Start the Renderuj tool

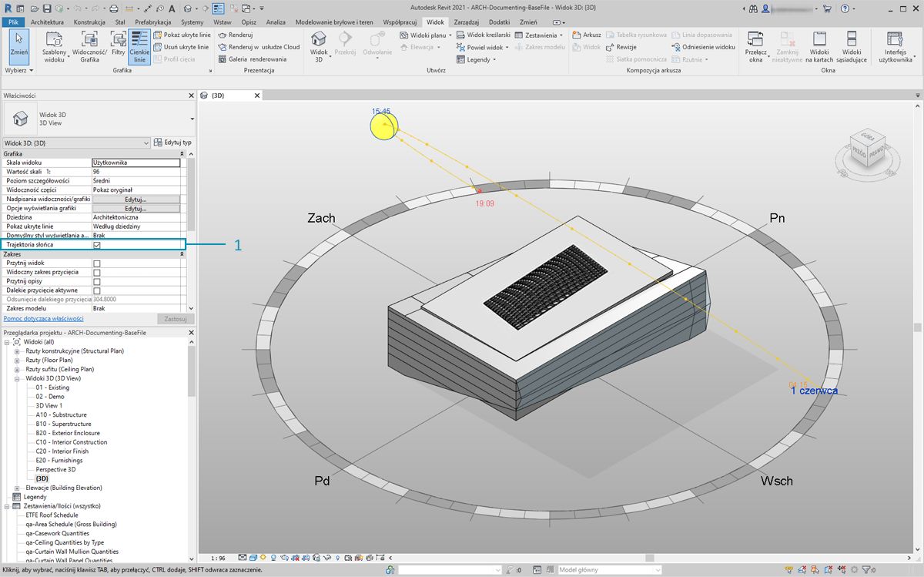coord(236,35)
